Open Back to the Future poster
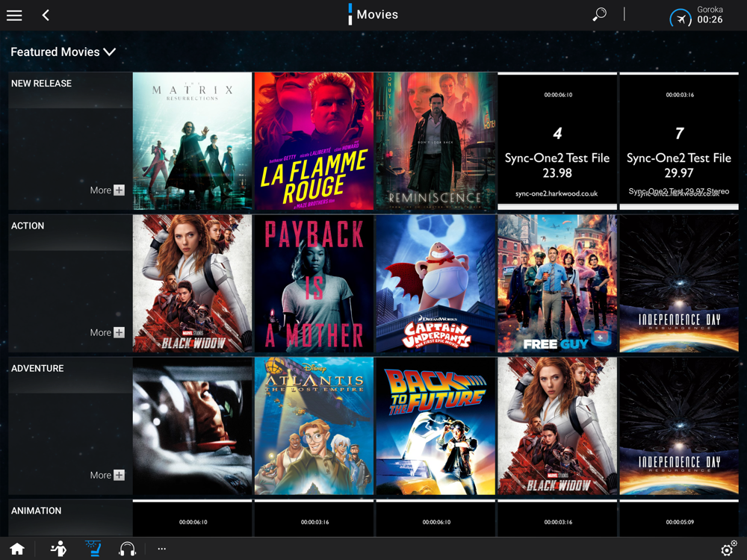 click(436, 426)
